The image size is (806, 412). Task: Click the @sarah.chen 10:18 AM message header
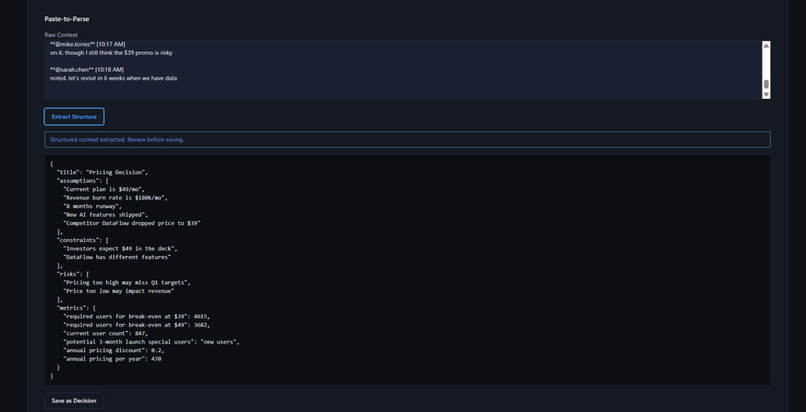87,69
